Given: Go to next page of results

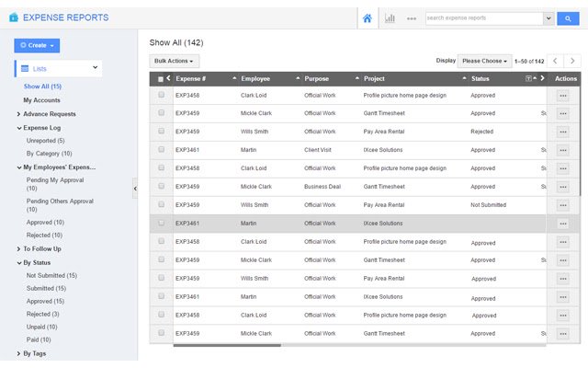Looking at the screenshot, I should pos(572,61).
